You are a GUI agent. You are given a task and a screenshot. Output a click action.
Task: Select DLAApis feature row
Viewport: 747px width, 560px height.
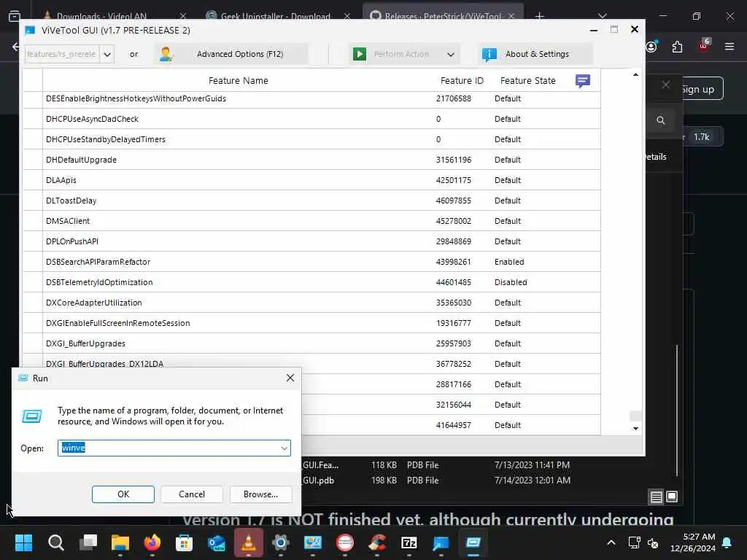[x=311, y=181]
